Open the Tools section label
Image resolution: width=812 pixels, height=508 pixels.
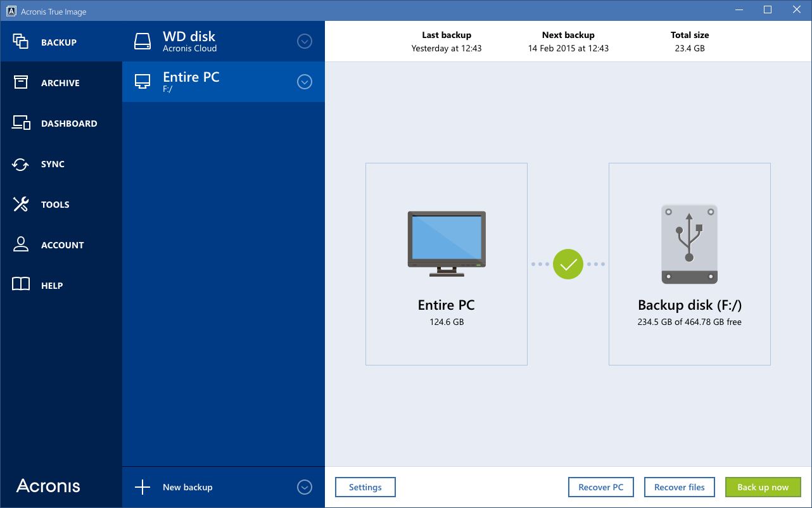(x=55, y=205)
